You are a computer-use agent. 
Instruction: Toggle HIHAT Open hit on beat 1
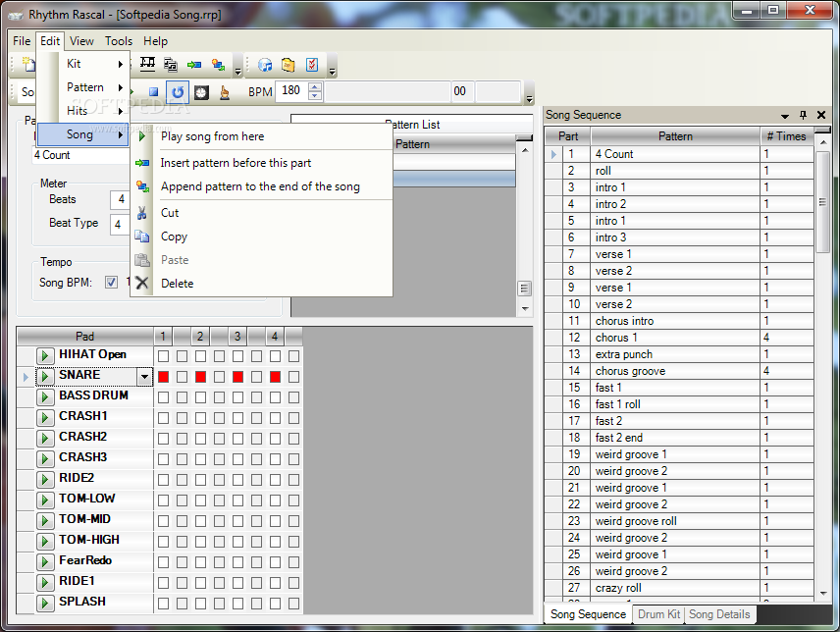click(164, 356)
